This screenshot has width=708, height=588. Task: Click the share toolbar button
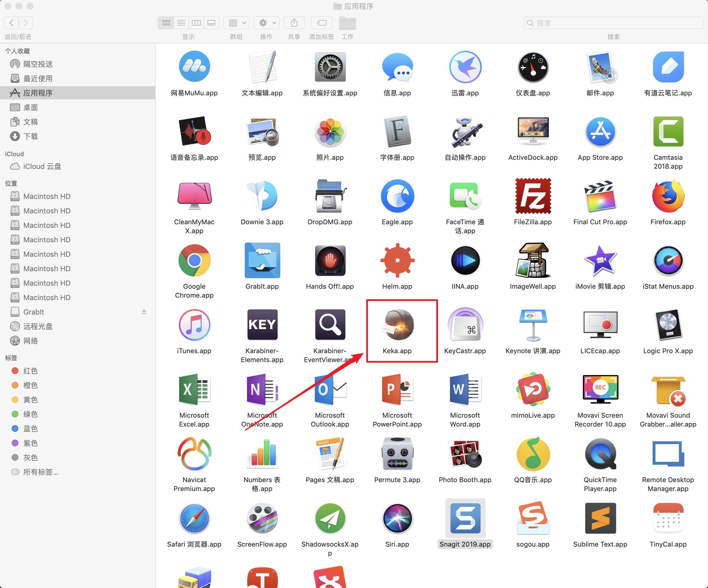(294, 23)
